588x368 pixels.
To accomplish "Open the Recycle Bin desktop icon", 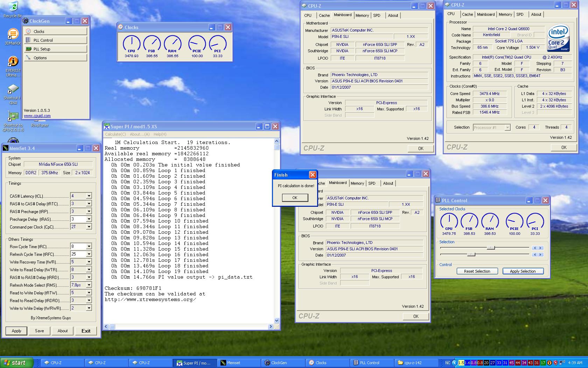I will pyautogui.click(x=13, y=9).
